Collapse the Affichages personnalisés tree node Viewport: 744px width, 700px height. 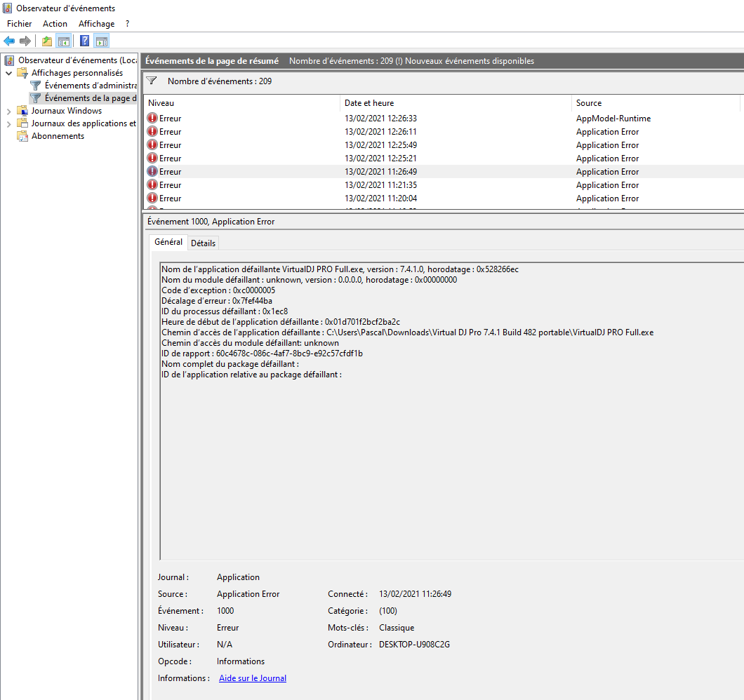pos(8,73)
